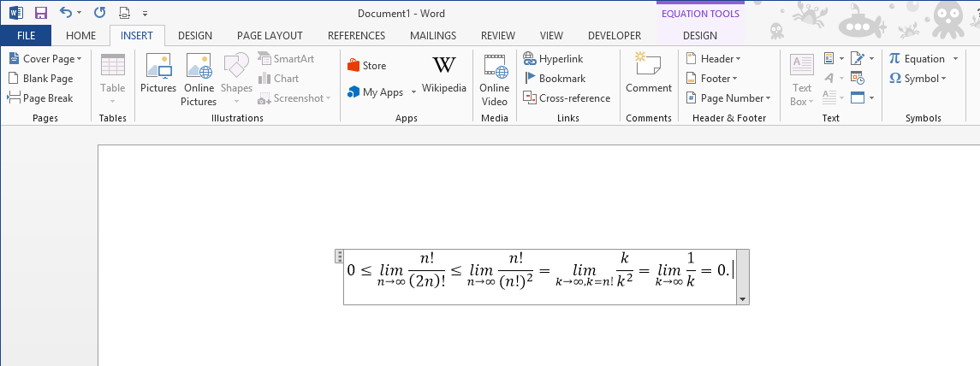
Task: Open the Wikipedia app
Action: [444, 74]
